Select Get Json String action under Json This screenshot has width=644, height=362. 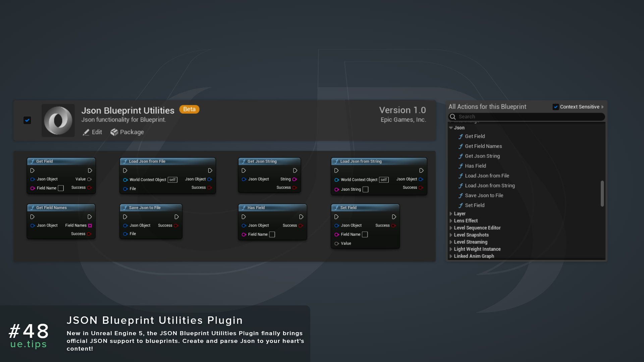[482, 156]
